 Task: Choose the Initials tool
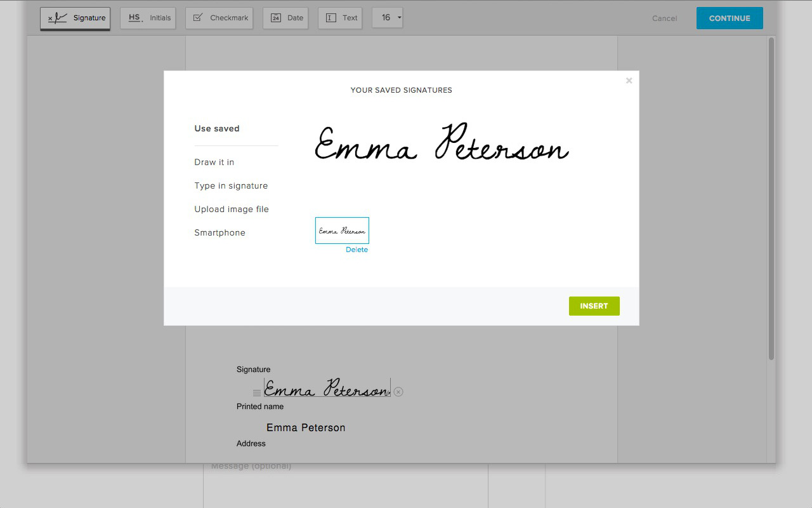tap(148, 18)
